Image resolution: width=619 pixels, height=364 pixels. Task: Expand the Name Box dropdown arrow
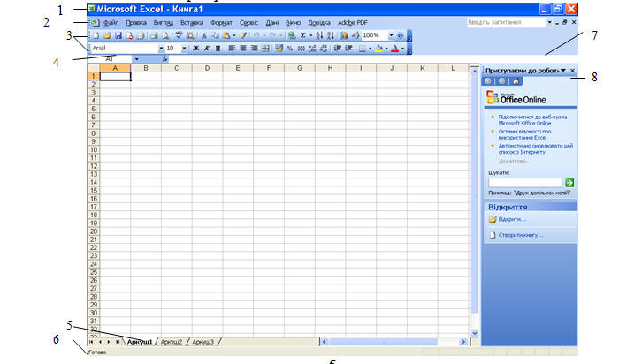(x=136, y=59)
